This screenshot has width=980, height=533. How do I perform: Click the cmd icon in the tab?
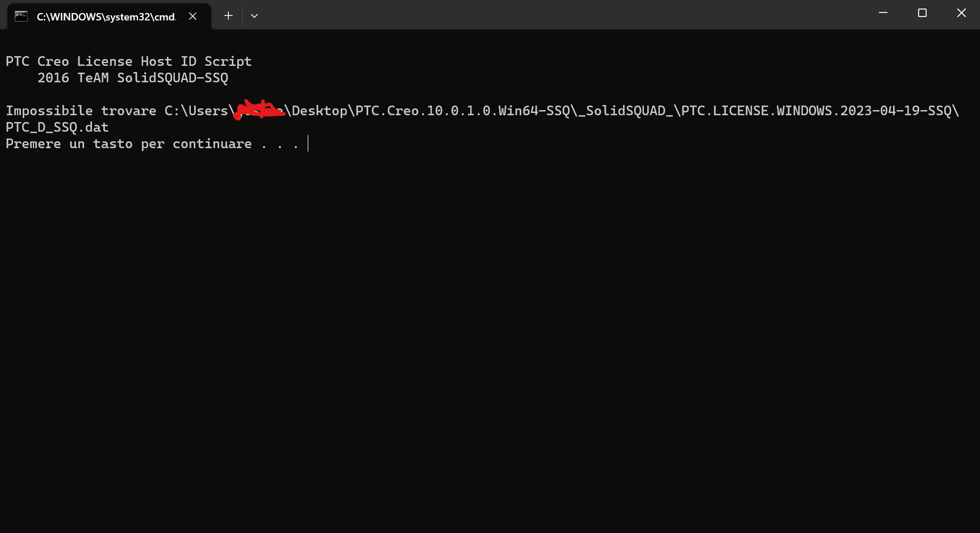[x=21, y=16]
